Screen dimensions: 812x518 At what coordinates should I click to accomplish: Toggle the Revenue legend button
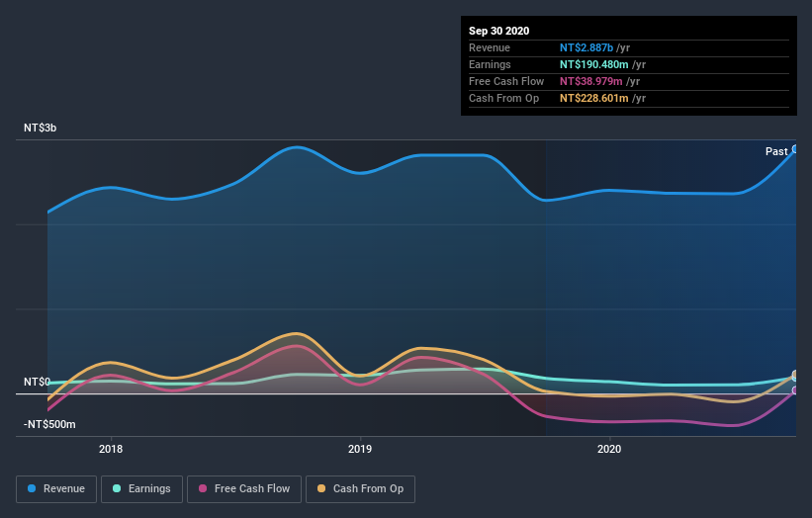(x=56, y=489)
